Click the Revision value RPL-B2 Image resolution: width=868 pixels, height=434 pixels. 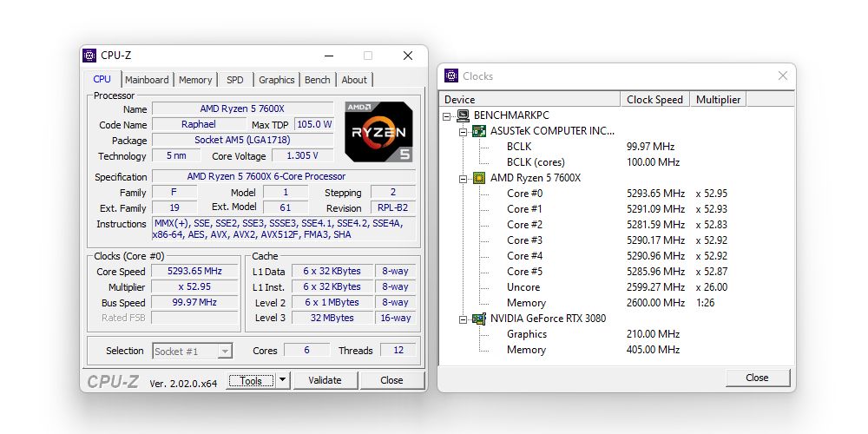[393, 208]
